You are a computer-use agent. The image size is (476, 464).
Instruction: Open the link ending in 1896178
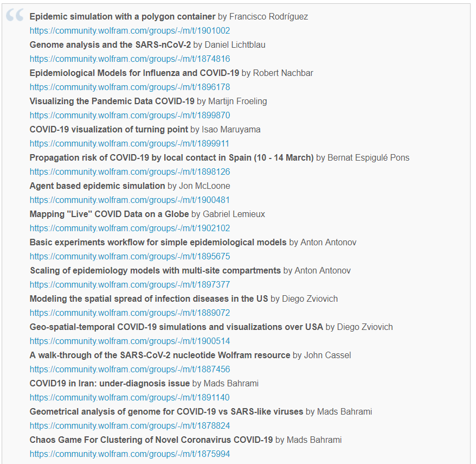point(130,87)
